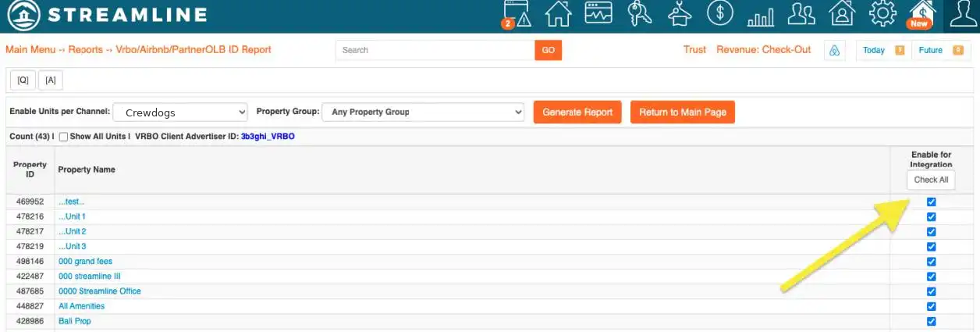Uncheck integration for All Amenities
The width and height of the screenshot is (980, 332).
pos(931,306)
